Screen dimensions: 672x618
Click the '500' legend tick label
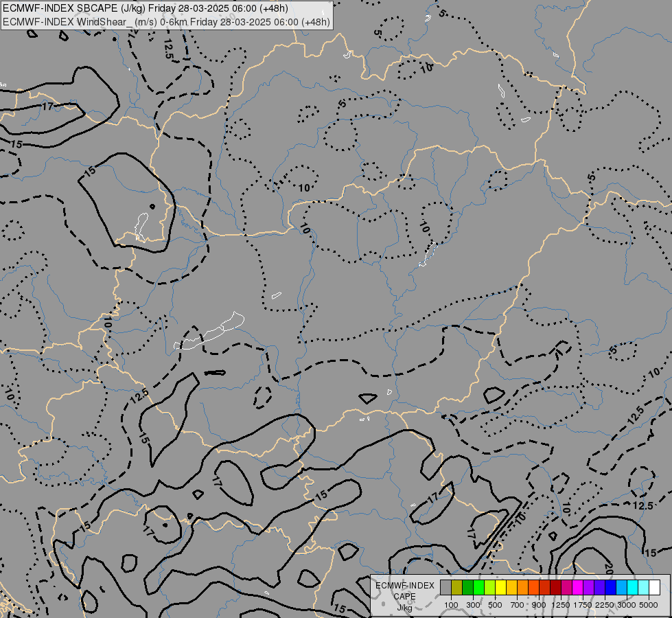[x=495, y=605]
